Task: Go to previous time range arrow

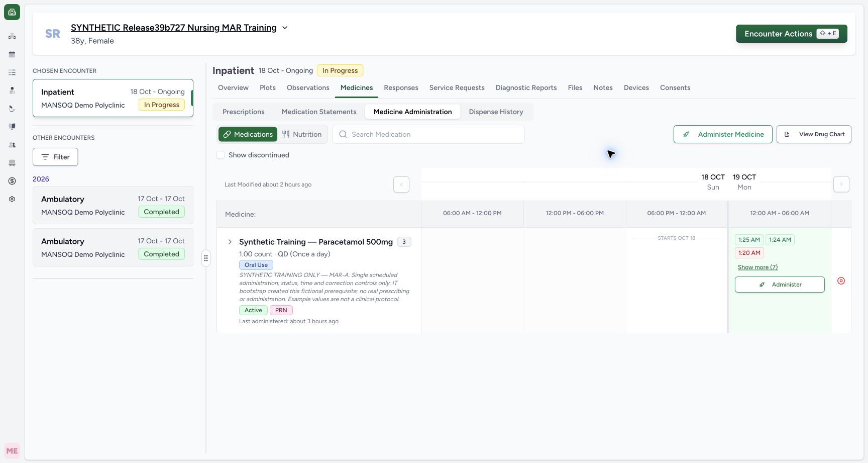Action: pyautogui.click(x=401, y=184)
